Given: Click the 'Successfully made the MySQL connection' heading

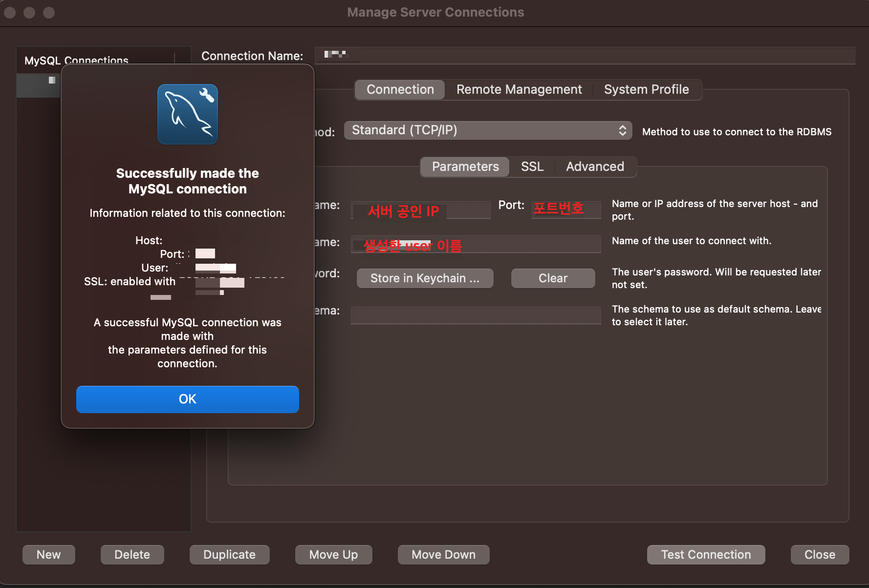Looking at the screenshot, I should 187,181.
